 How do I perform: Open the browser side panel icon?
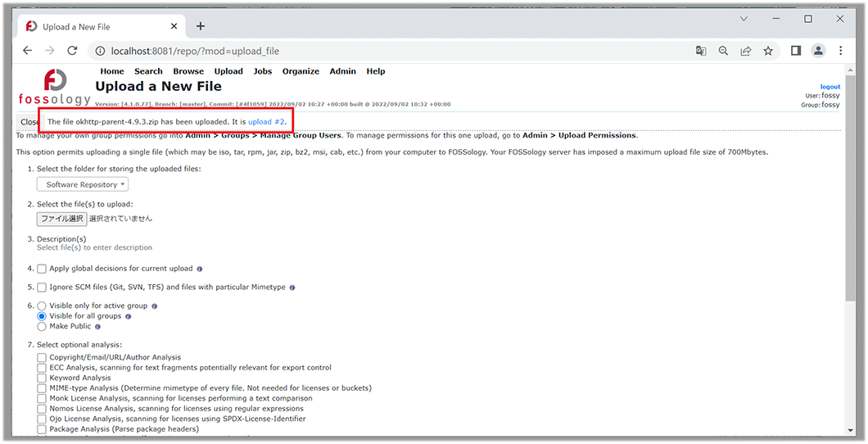point(795,51)
